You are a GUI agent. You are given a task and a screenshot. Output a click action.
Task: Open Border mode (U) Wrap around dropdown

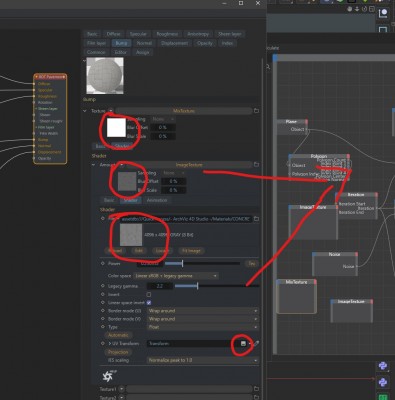point(203,311)
